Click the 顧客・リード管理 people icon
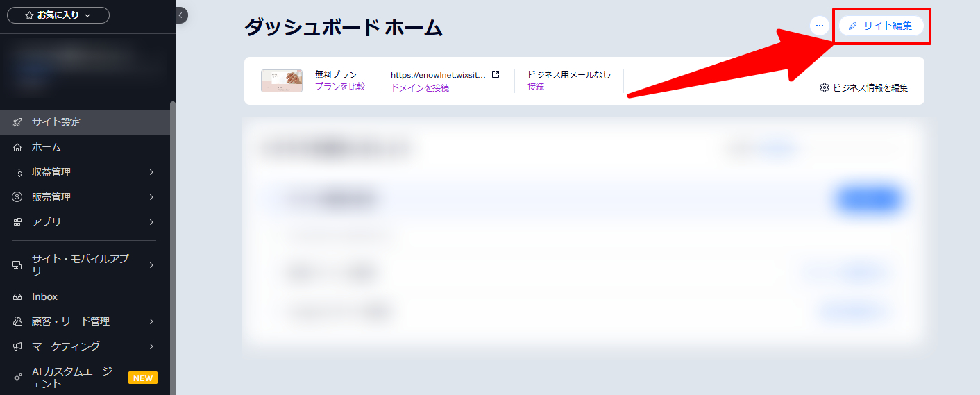Viewport: 980px width, 395px height. (17, 321)
